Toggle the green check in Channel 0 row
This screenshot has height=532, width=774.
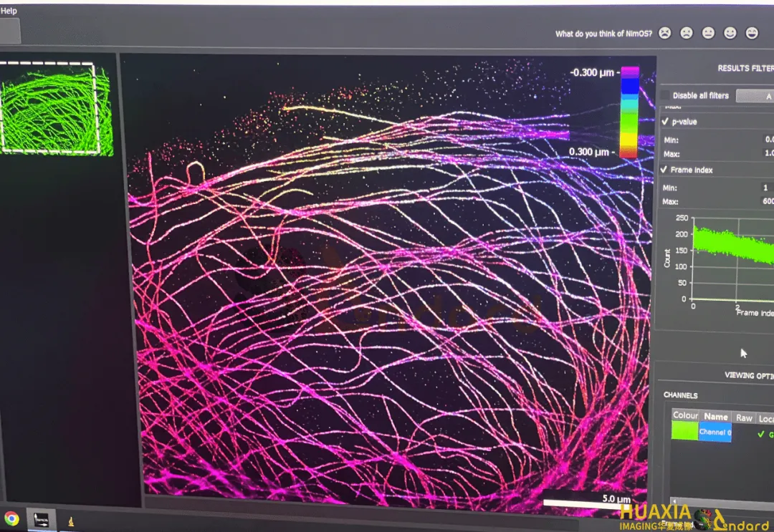click(761, 433)
